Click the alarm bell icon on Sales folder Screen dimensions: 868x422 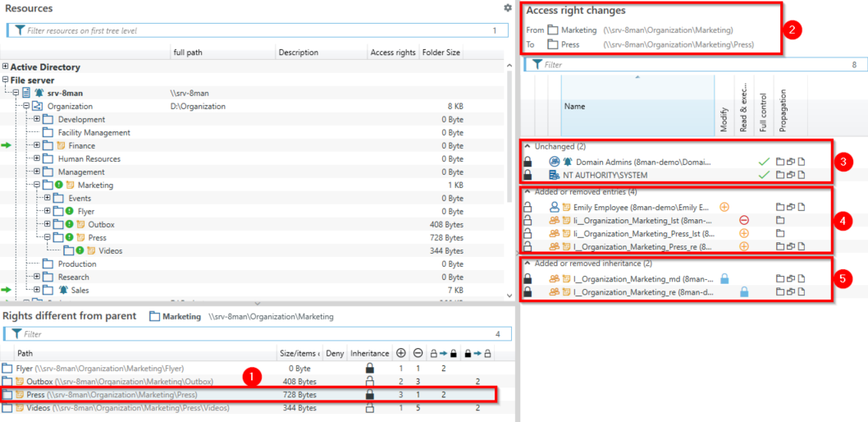(63, 291)
